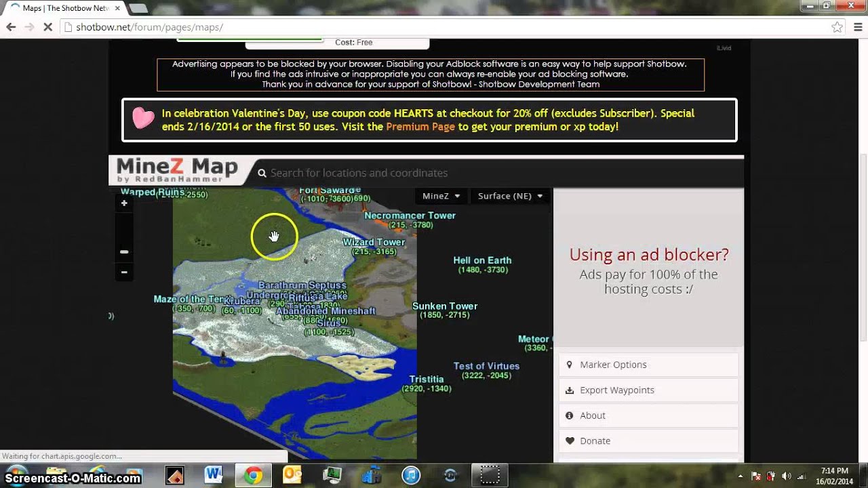Click the Chrome taskbar icon
The width and height of the screenshot is (868, 488).
click(254, 475)
